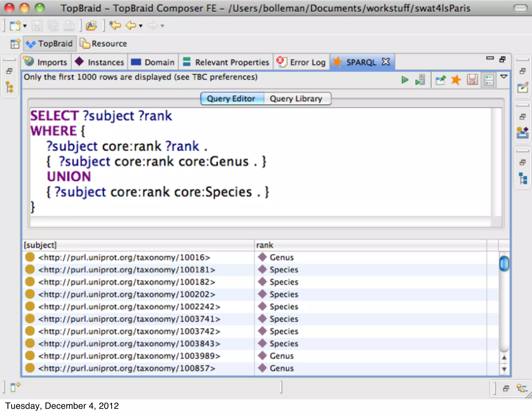This screenshot has width=532, height=414.
Task: Expand the back history dropdown arrow
Action: pos(141,26)
